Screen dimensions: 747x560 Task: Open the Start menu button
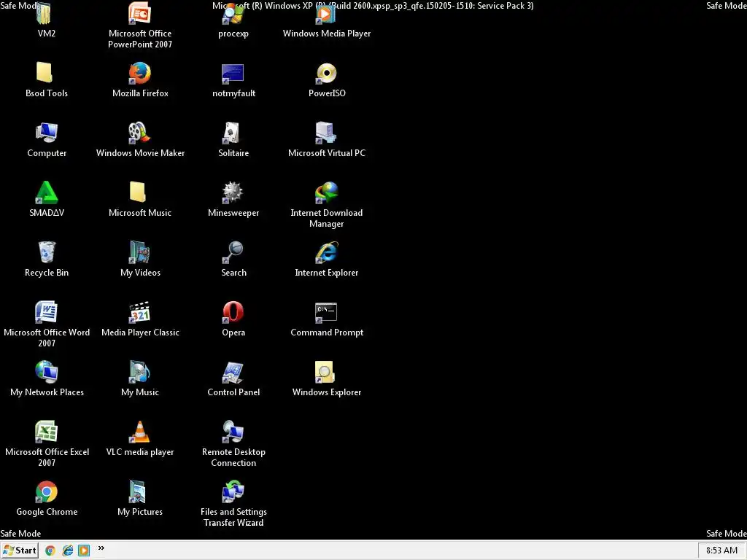tap(19, 551)
